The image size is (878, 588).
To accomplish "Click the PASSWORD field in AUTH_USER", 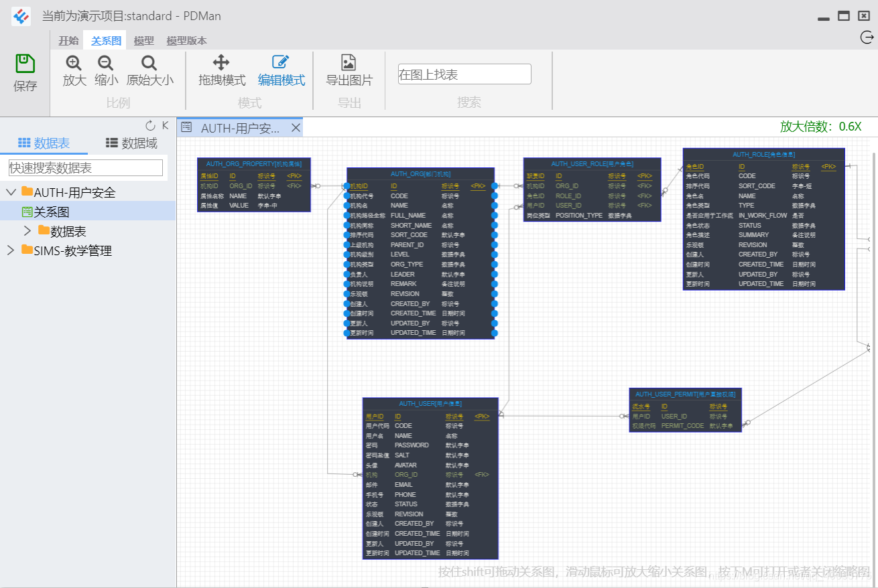I will 412,445.
